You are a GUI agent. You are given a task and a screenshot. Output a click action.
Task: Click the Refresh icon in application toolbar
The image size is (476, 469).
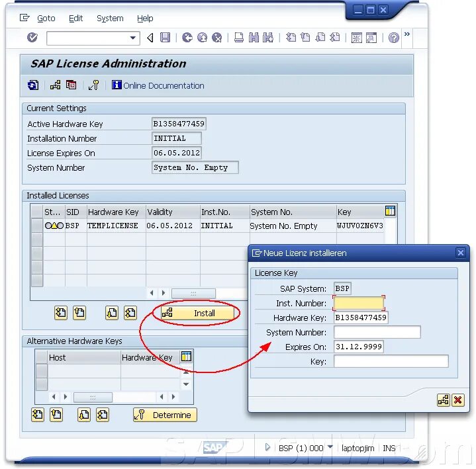pyautogui.click(x=33, y=85)
